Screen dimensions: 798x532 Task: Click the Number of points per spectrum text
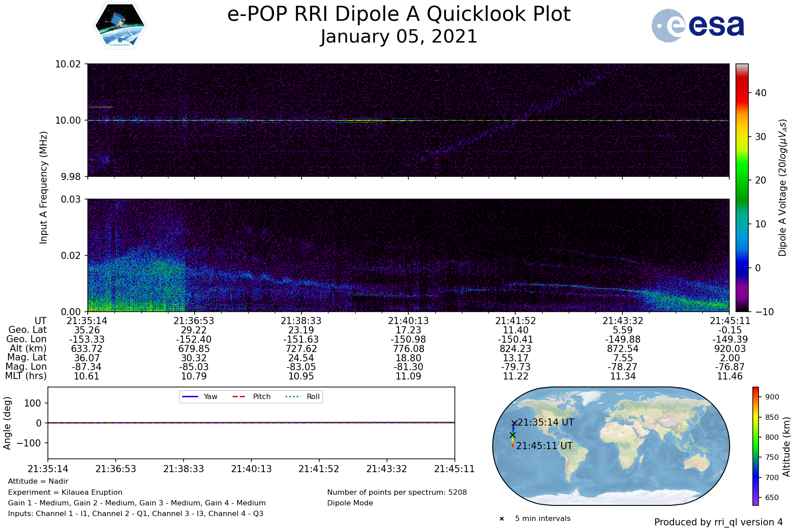397,492
